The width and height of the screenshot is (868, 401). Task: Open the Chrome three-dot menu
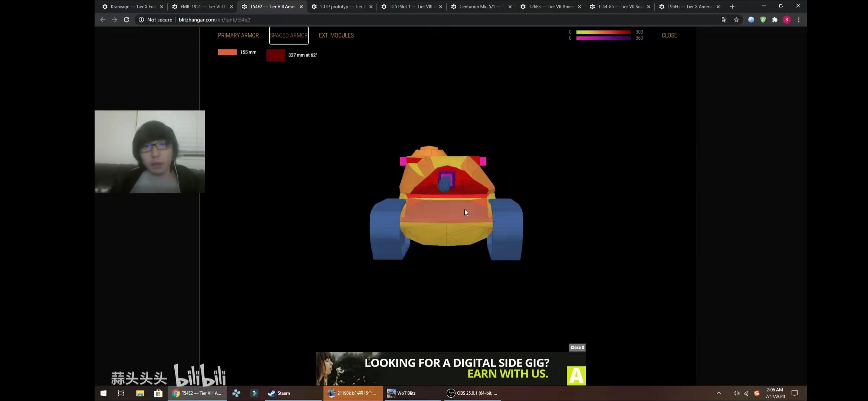pyautogui.click(x=799, y=20)
